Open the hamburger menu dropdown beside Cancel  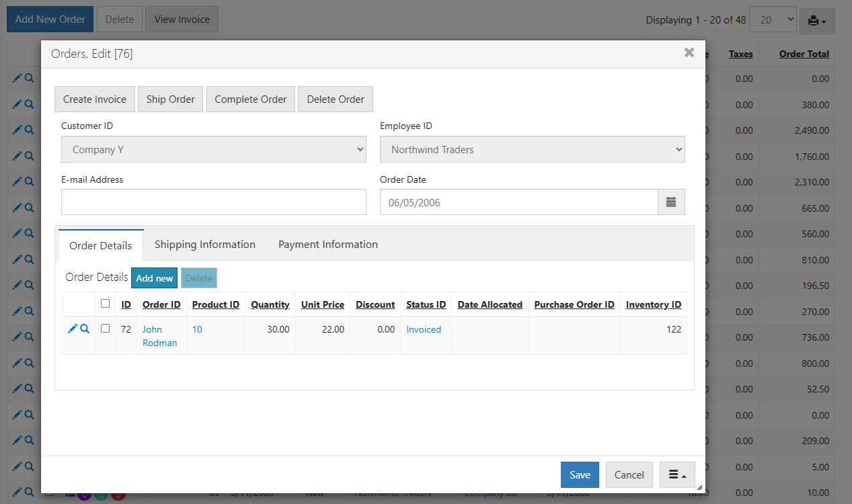click(677, 474)
